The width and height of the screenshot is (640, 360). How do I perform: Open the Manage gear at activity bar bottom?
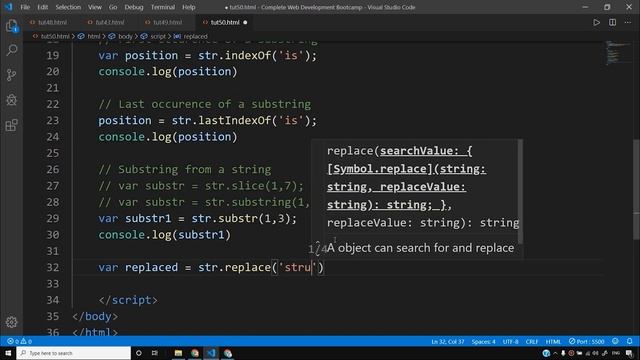[x=11, y=322]
